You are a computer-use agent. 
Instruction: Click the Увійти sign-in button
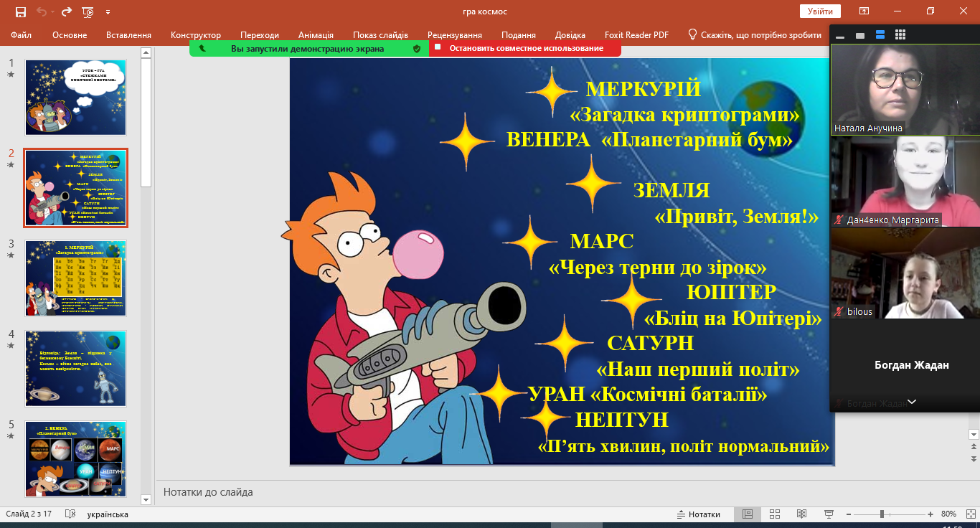click(820, 11)
